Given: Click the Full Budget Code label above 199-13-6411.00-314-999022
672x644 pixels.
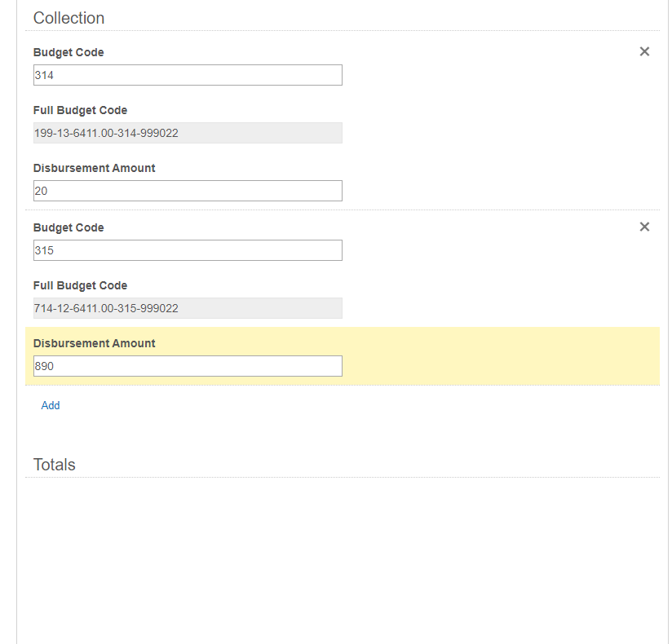Looking at the screenshot, I should pos(80,110).
